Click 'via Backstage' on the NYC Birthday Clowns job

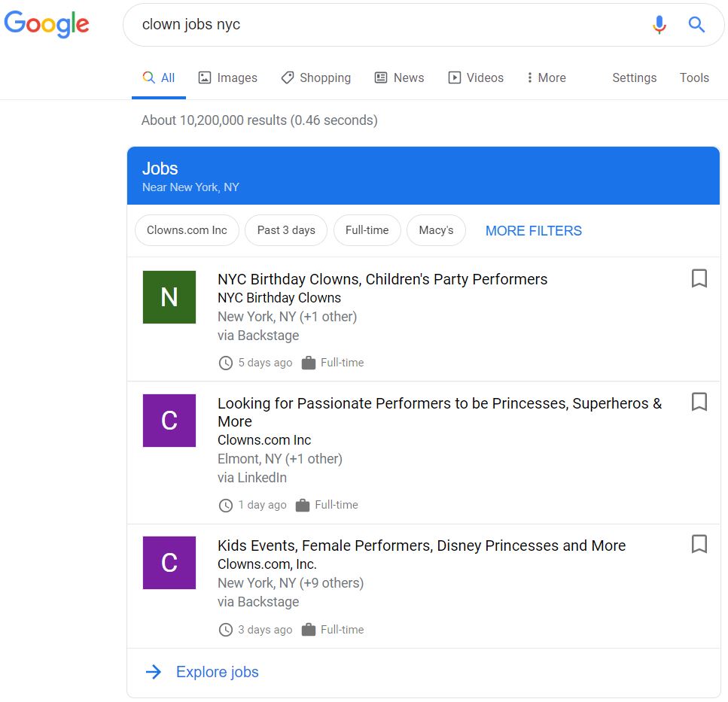coord(258,336)
